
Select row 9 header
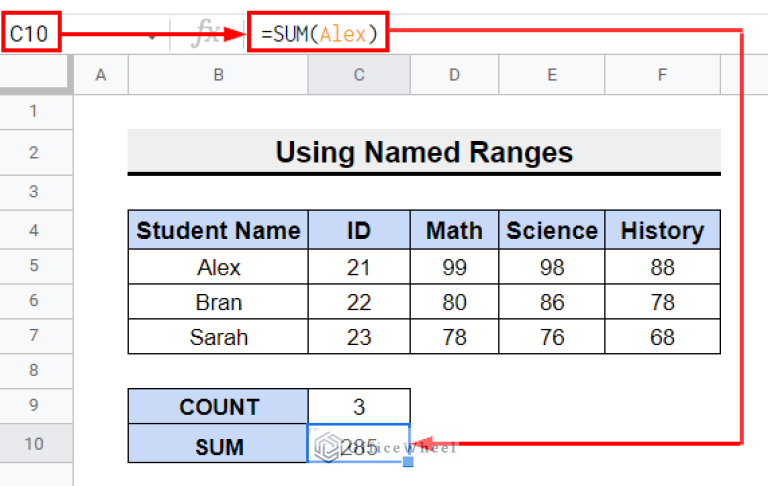pos(36,406)
